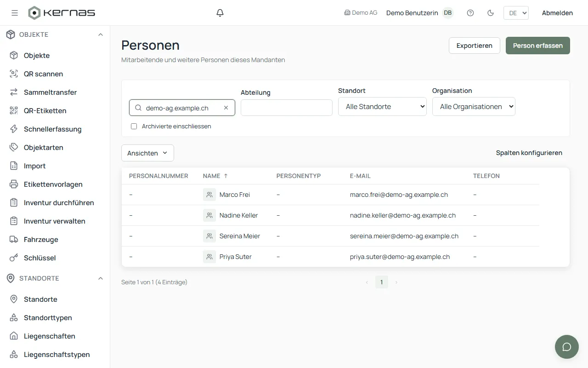Click the QR scannen sidebar icon
The width and height of the screenshot is (588, 368).
14,74
